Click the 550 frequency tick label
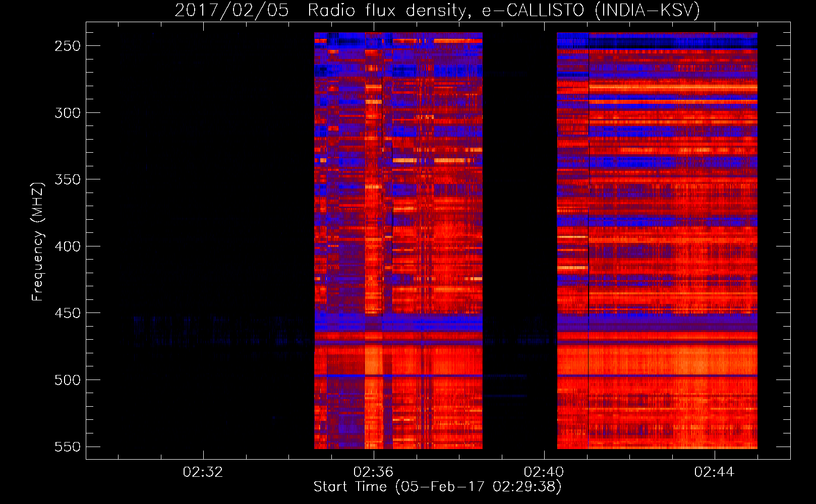This screenshot has height=504, width=816. click(68, 447)
